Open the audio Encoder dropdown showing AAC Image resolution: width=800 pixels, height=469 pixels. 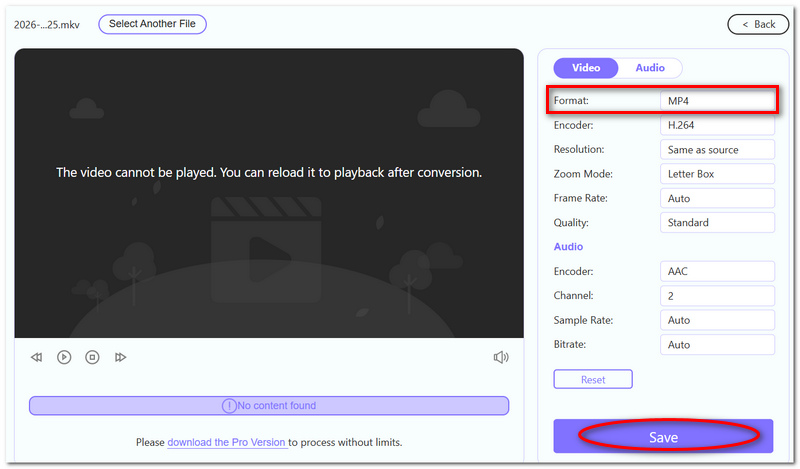(717, 271)
